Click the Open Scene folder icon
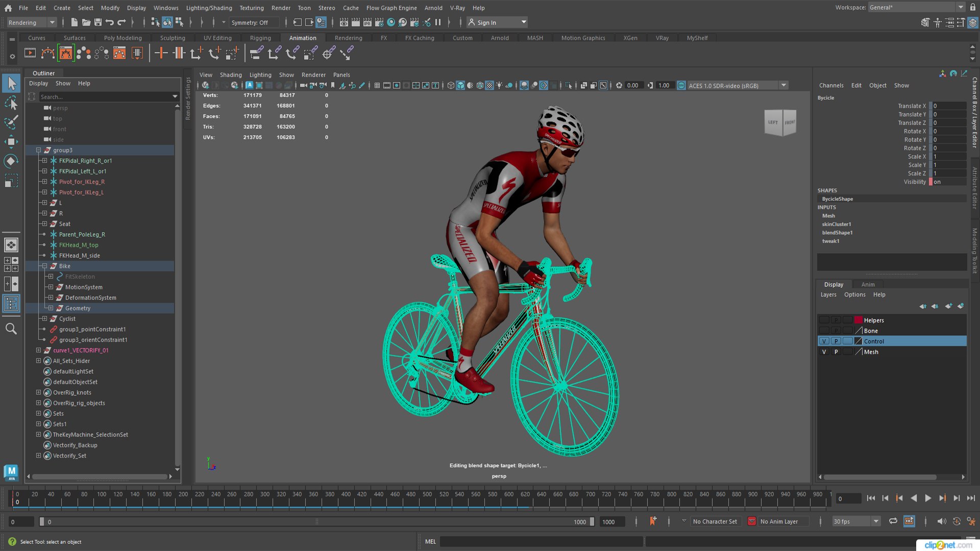 click(86, 22)
